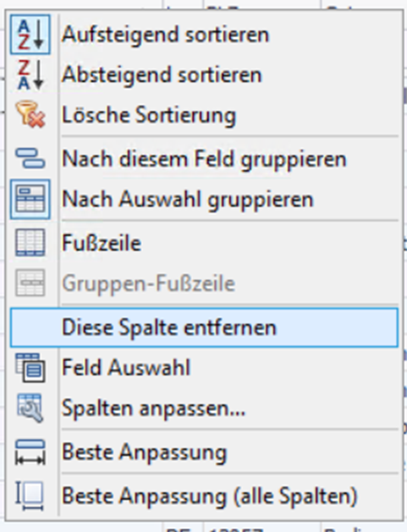Image resolution: width=407 pixels, height=532 pixels.
Task: Toggle Nach Auswahl gruppieren
Action: (187, 199)
